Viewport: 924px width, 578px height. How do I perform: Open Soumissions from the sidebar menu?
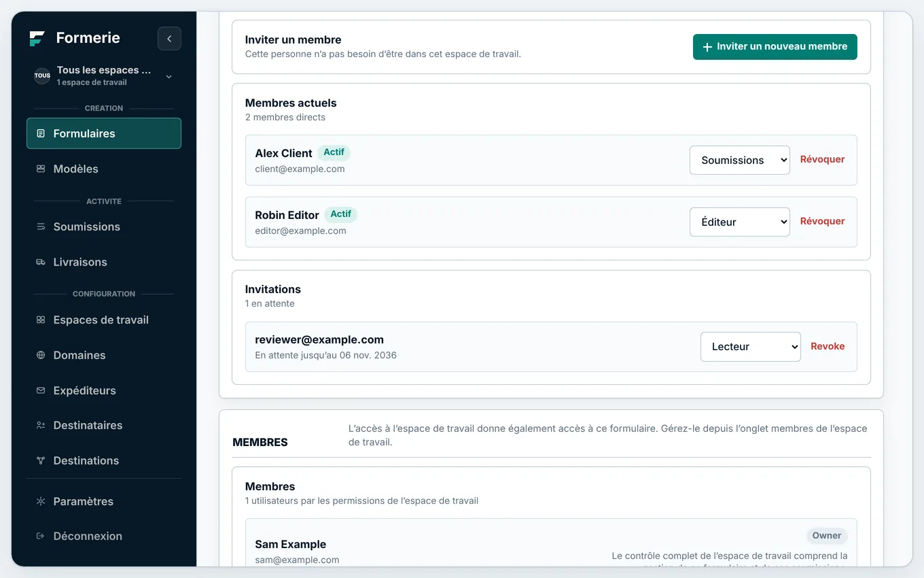[x=104, y=226]
